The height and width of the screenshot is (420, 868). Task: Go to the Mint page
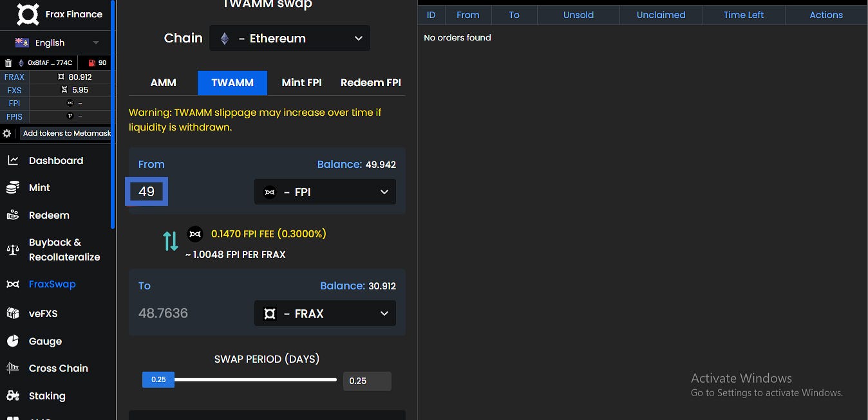[x=39, y=188]
